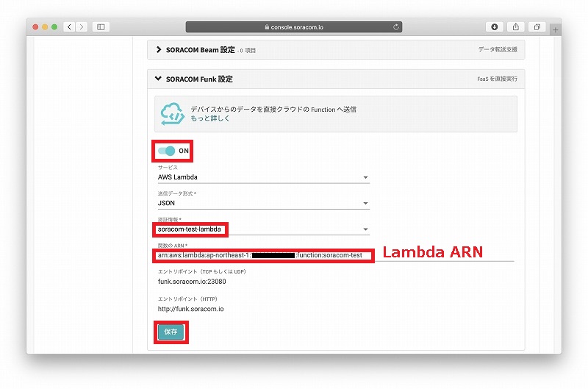Image resolution: width=588 pixels, height=389 pixels.
Task: Click the FaaS を直接実行 label
Action: point(498,79)
